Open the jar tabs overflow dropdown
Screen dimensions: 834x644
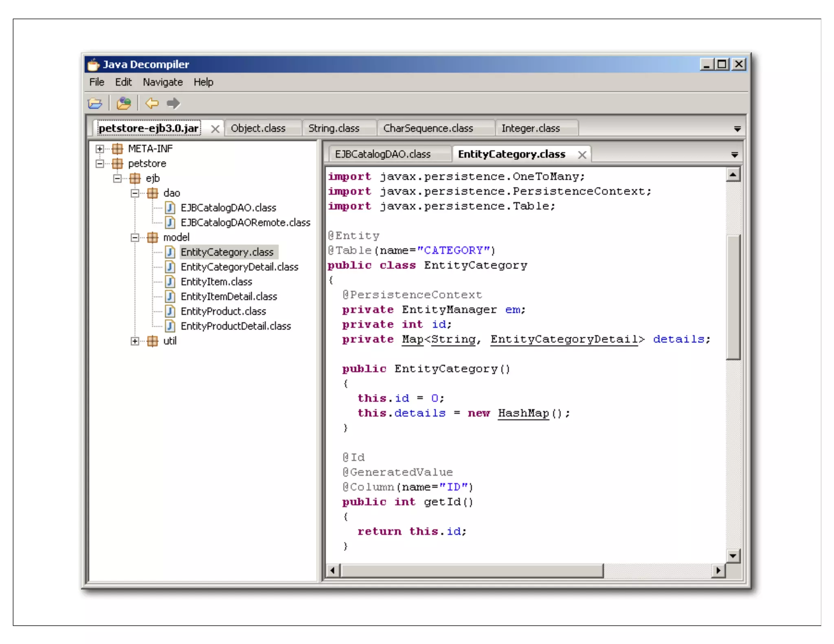point(737,129)
